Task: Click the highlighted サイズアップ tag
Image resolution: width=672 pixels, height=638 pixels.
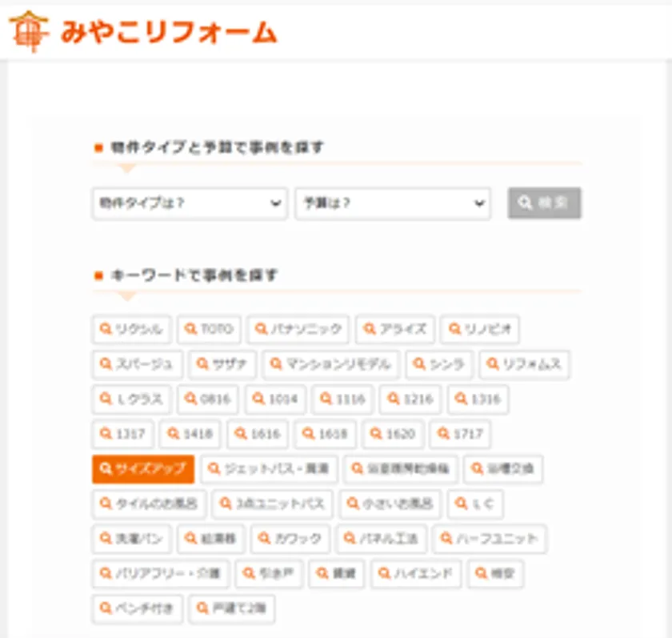Action: [x=143, y=469]
